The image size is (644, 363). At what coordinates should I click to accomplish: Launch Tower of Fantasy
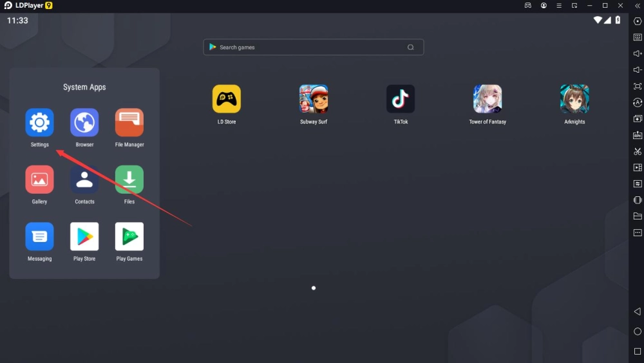pyautogui.click(x=488, y=99)
